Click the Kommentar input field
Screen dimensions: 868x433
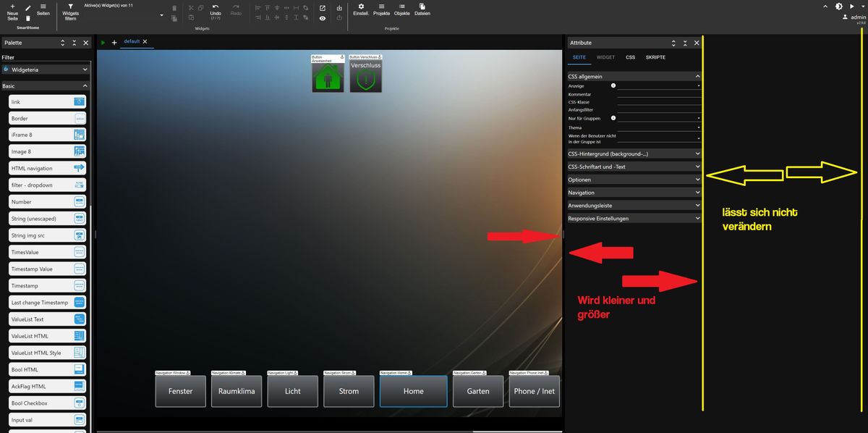tap(659, 94)
